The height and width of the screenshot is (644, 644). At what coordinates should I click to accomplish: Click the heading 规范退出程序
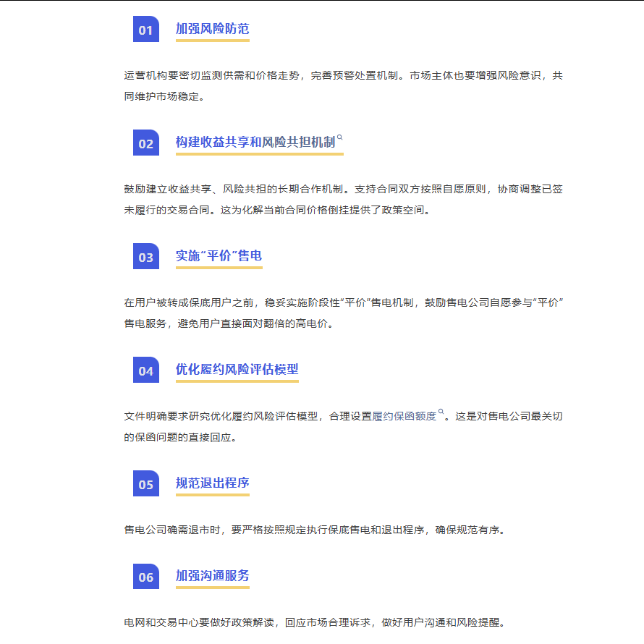pos(212,483)
